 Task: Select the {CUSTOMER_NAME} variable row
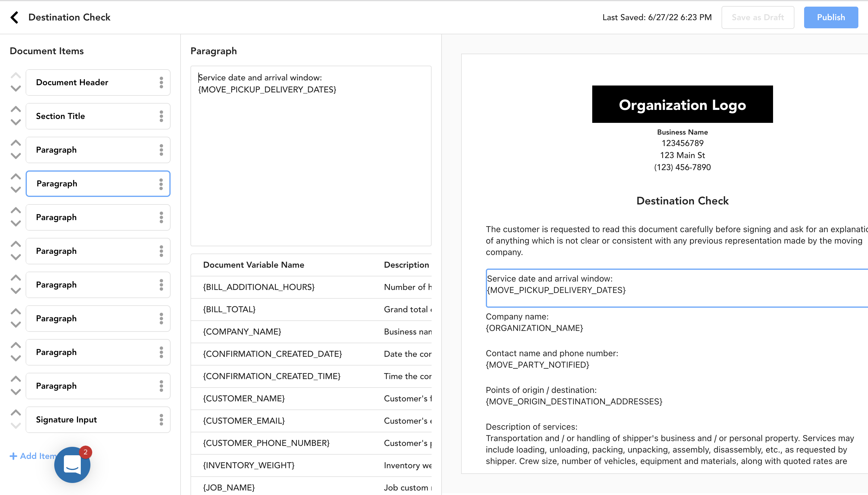click(311, 399)
